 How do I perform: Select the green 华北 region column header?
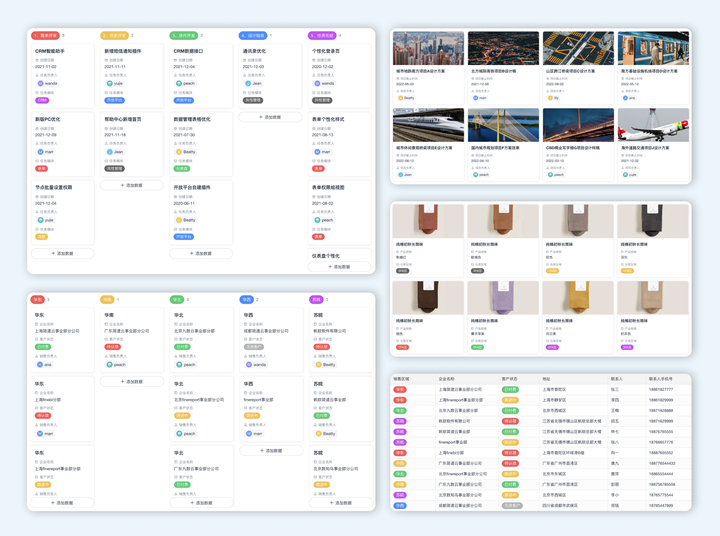[x=177, y=299]
